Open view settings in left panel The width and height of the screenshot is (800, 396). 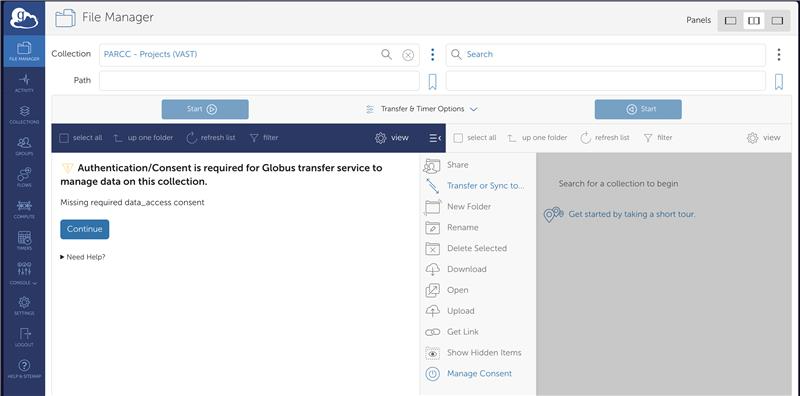pyautogui.click(x=392, y=138)
